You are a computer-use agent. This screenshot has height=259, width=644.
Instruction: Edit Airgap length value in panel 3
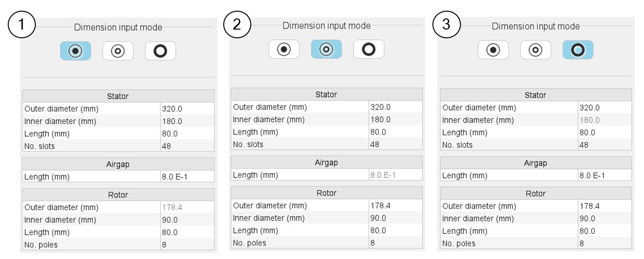[x=605, y=176]
